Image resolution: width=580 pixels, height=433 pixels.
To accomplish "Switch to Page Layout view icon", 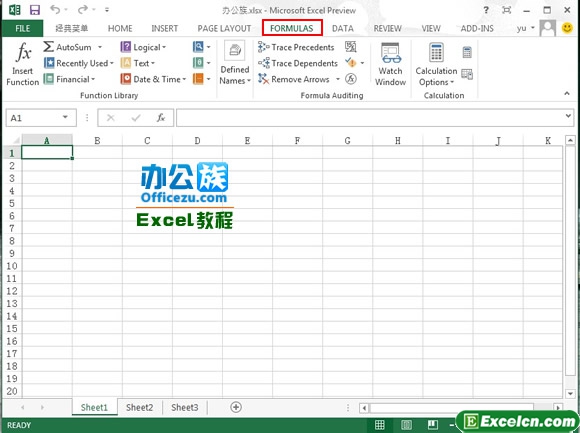I will pyautogui.click(x=406, y=425).
